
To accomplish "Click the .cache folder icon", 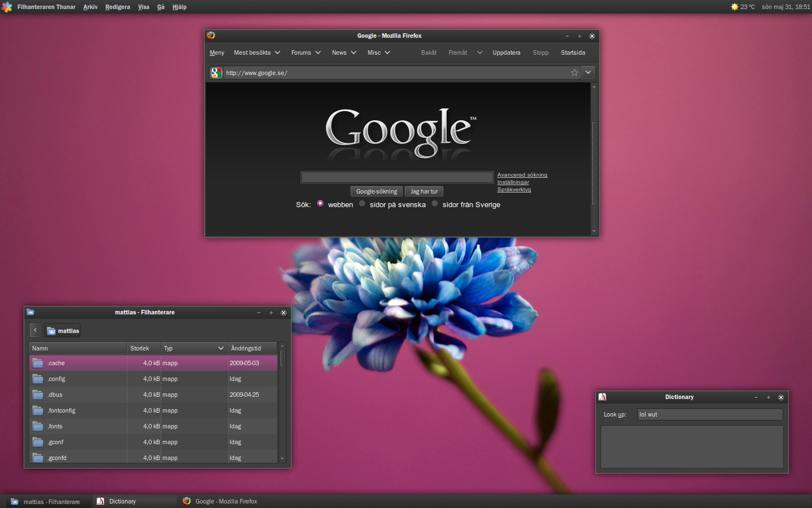I will pyautogui.click(x=38, y=363).
